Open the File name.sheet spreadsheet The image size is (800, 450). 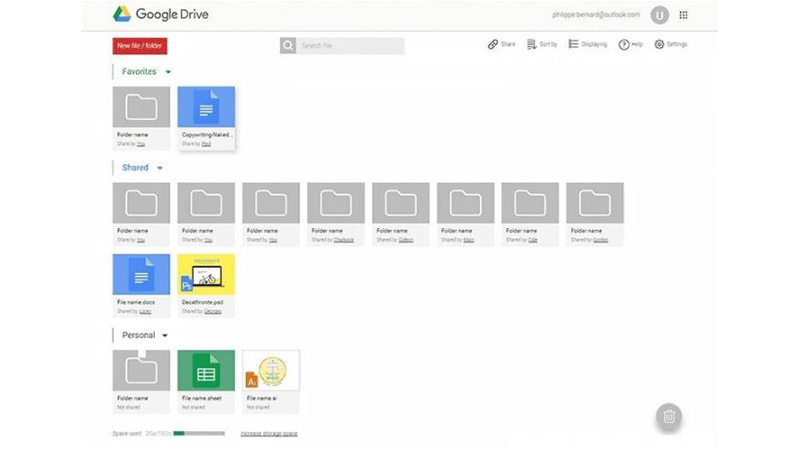point(206,370)
